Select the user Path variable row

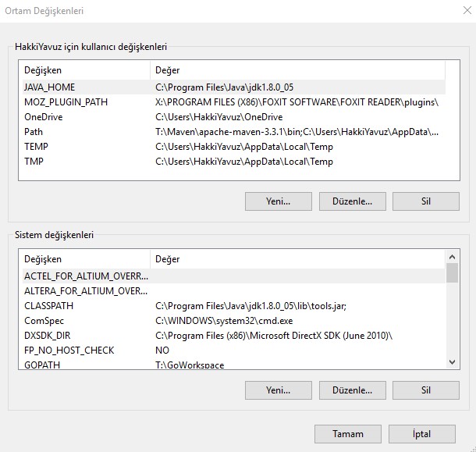coord(234,132)
